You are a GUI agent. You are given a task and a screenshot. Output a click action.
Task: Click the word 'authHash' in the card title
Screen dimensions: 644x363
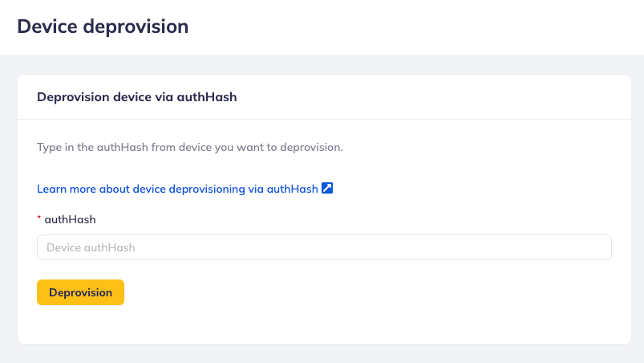pos(207,97)
